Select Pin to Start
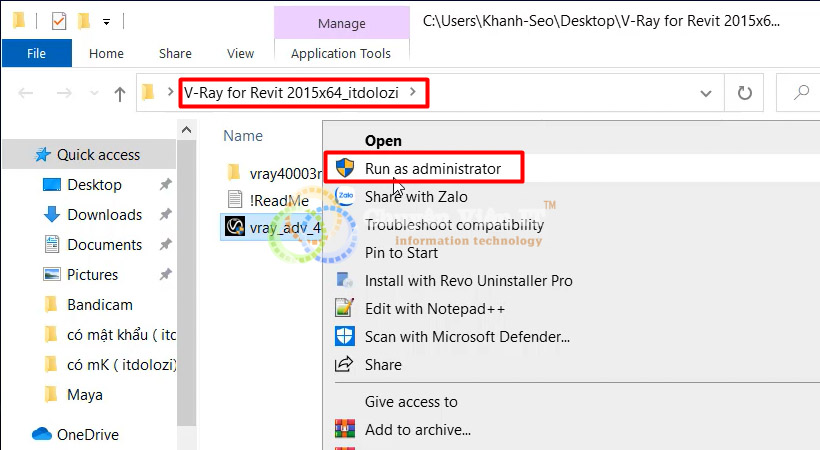820x450 pixels. [x=401, y=253]
